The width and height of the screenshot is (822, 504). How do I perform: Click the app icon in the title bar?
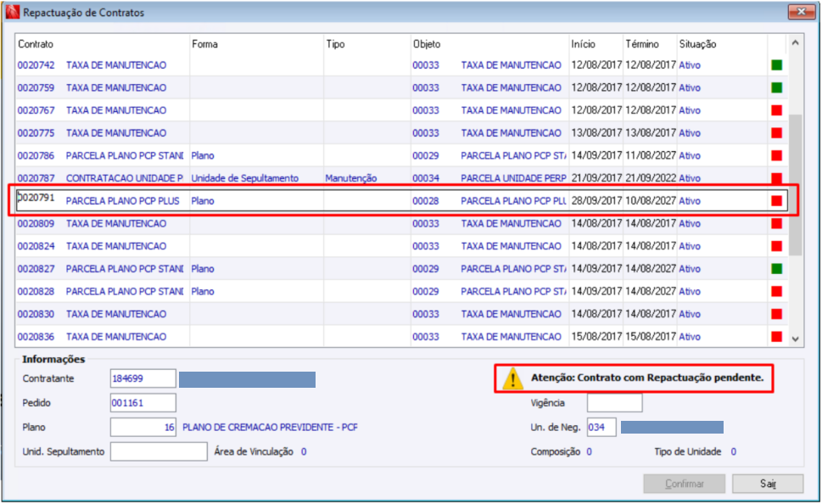[x=13, y=12]
